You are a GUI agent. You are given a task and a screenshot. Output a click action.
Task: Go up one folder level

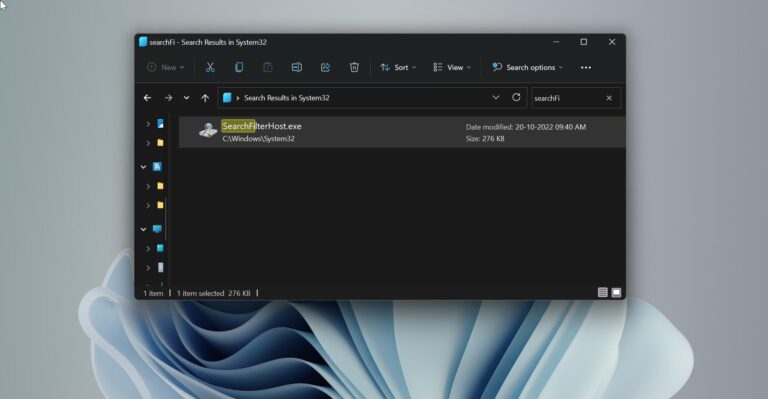click(205, 98)
